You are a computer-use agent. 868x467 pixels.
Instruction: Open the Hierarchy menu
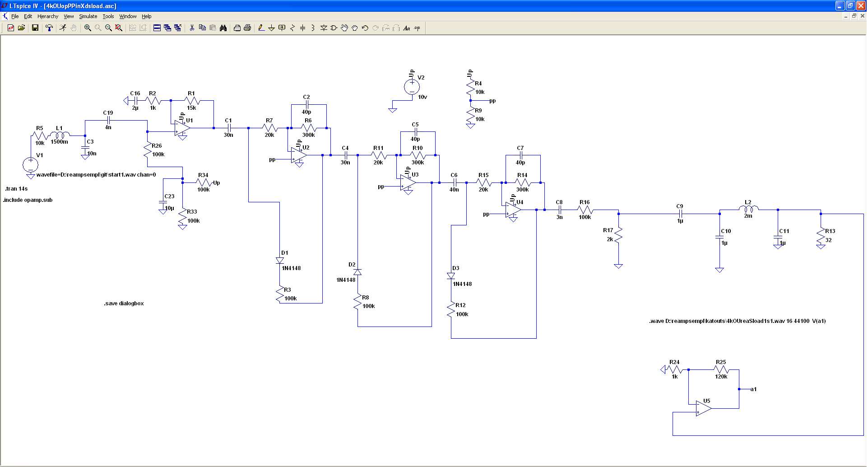(48, 16)
